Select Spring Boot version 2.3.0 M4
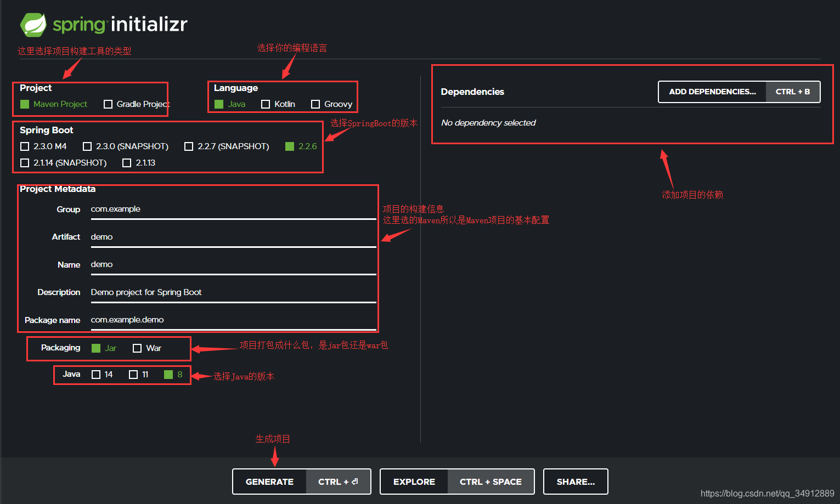The width and height of the screenshot is (840, 504). pos(43,146)
